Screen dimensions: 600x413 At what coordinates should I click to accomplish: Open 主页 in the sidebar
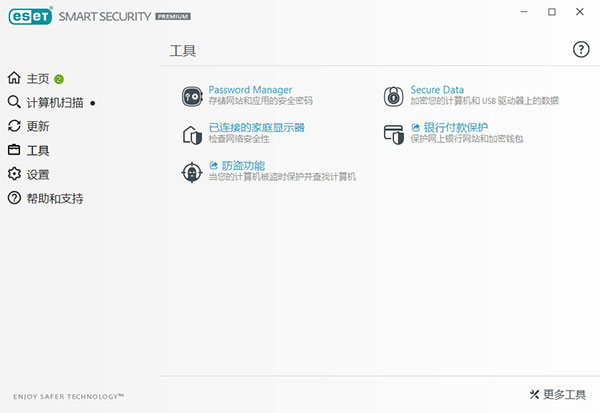38,78
